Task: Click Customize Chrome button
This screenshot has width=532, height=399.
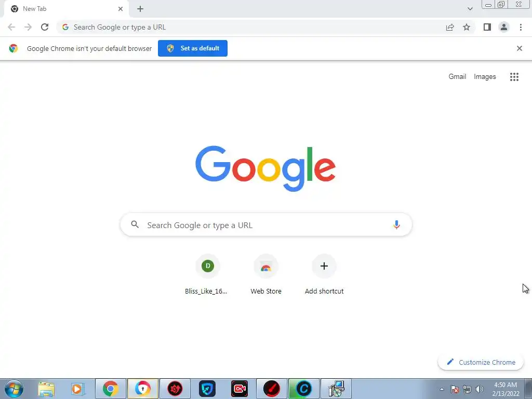Action: click(481, 362)
